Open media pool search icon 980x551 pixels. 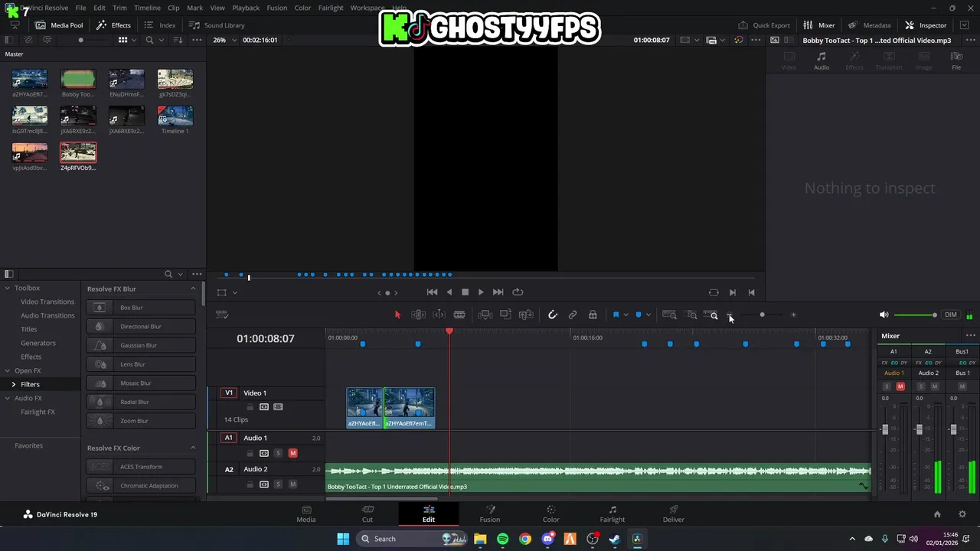click(x=149, y=40)
